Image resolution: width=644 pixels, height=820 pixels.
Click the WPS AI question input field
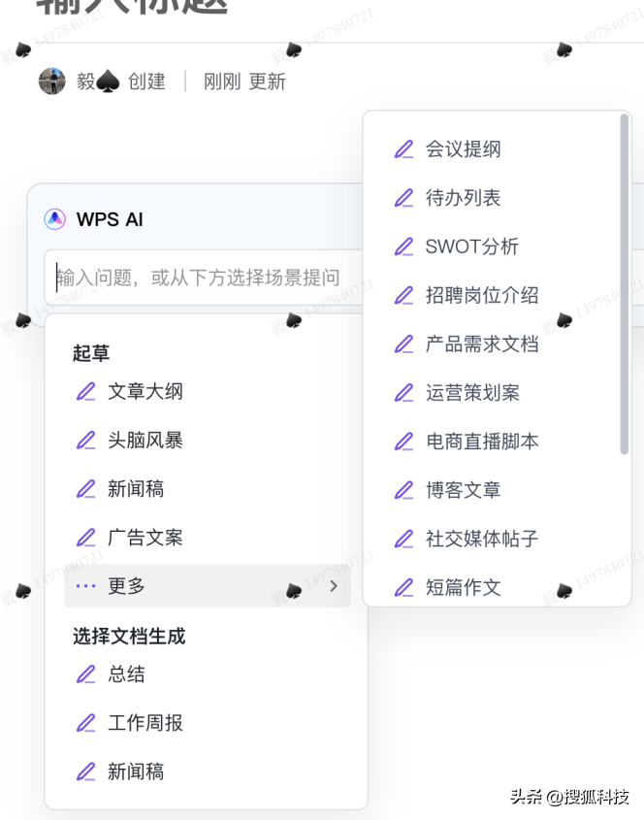[204, 278]
